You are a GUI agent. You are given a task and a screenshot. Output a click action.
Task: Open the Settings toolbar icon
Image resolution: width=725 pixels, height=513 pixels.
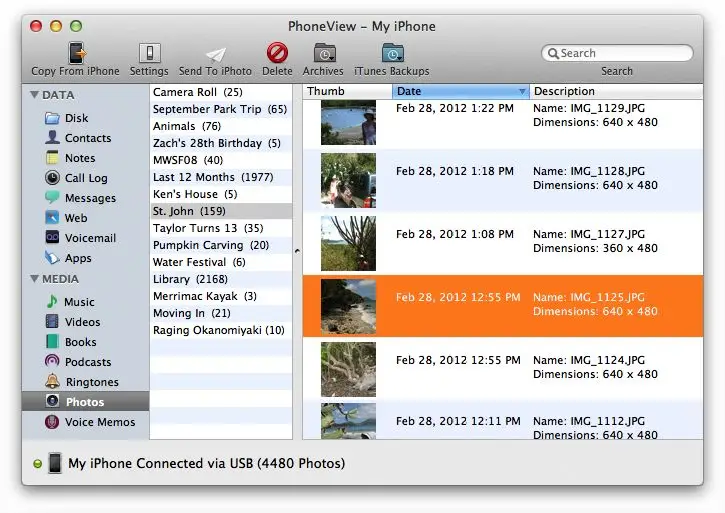pos(150,53)
